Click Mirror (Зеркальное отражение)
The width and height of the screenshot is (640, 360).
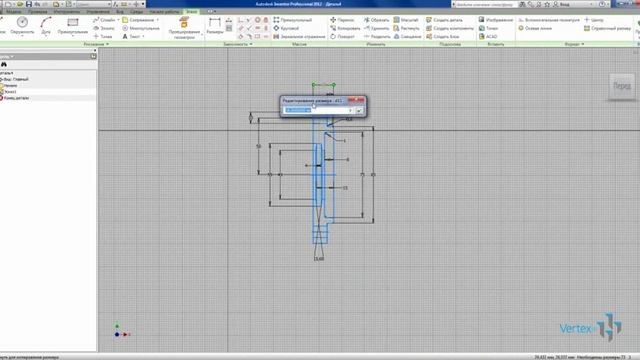click(x=299, y=36)
